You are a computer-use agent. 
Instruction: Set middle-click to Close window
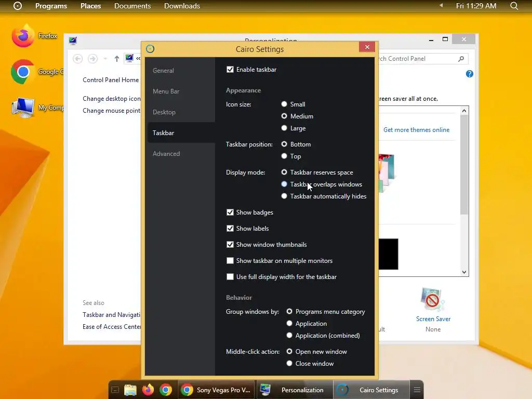pyautogui.click(x=289, y=363)
